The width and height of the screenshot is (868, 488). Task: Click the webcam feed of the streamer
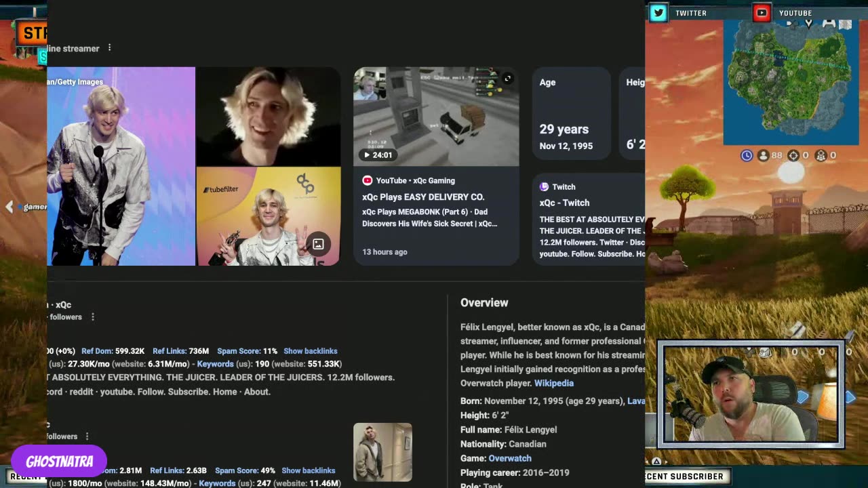pyautogui.click(x=751, y=394)
